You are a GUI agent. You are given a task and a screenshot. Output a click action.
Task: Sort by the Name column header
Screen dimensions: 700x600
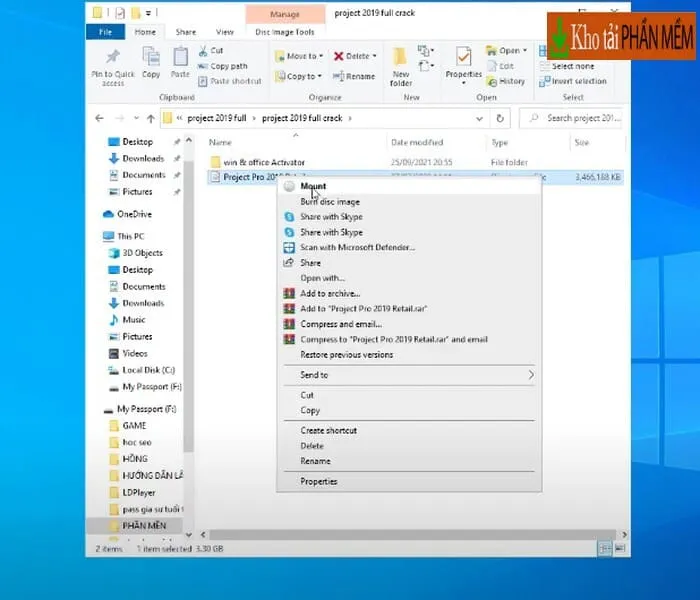[x=221, y=142]
